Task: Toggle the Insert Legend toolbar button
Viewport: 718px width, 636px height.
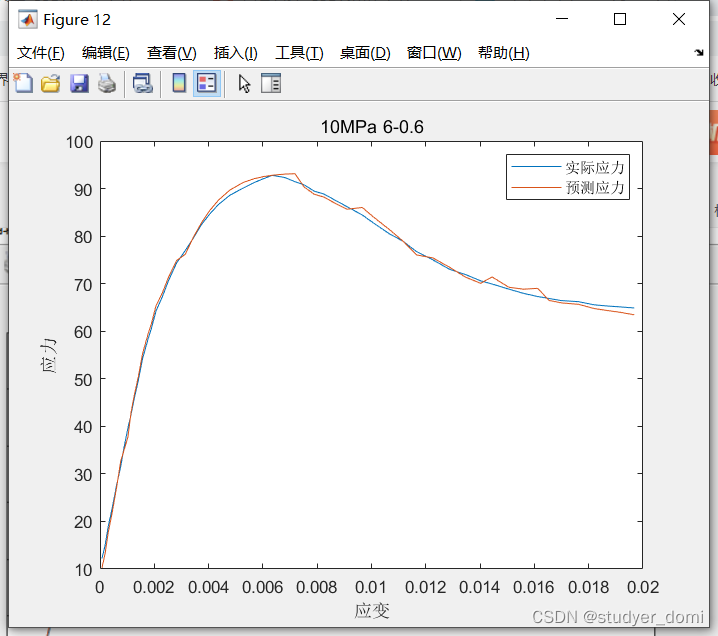Action: (207, 84)
